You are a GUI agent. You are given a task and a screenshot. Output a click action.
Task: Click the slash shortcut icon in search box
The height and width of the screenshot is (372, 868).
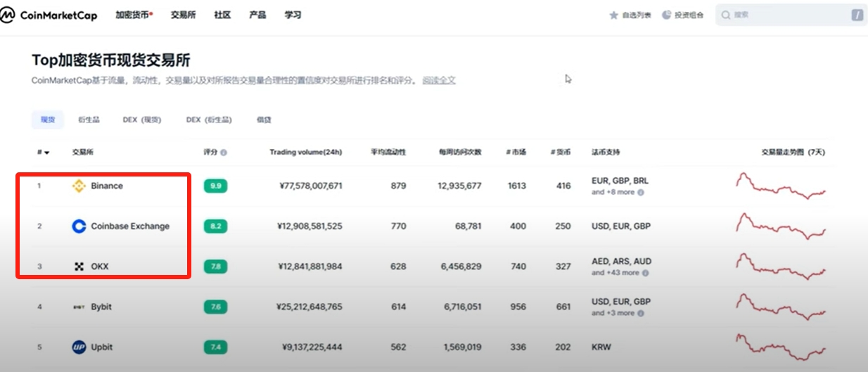[857, 15]
